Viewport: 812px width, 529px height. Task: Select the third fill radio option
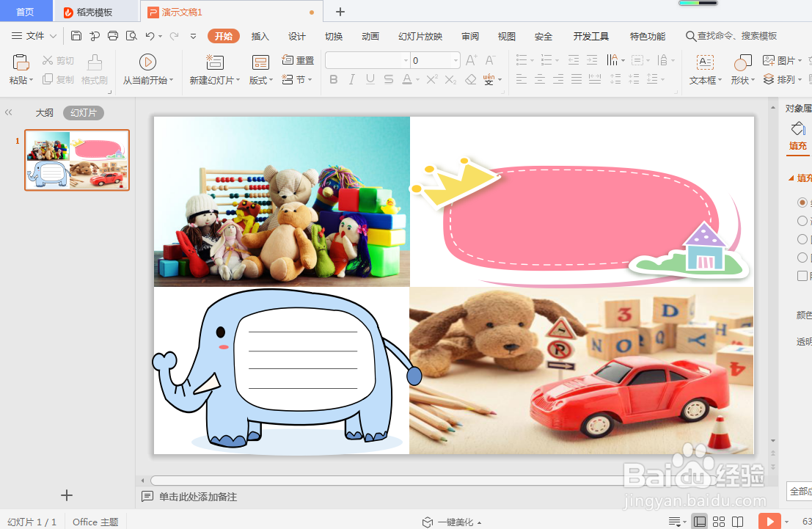[802, 239]
